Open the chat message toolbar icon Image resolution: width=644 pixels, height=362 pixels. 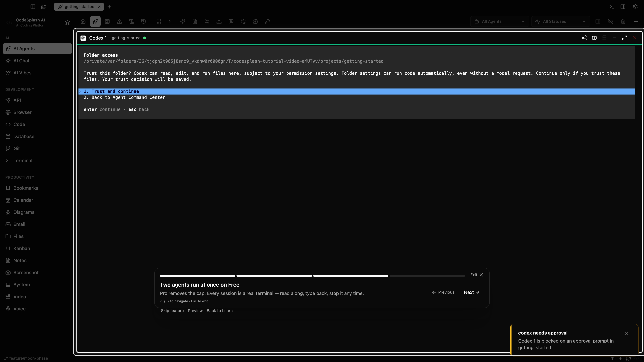click(x=231, y=21)
